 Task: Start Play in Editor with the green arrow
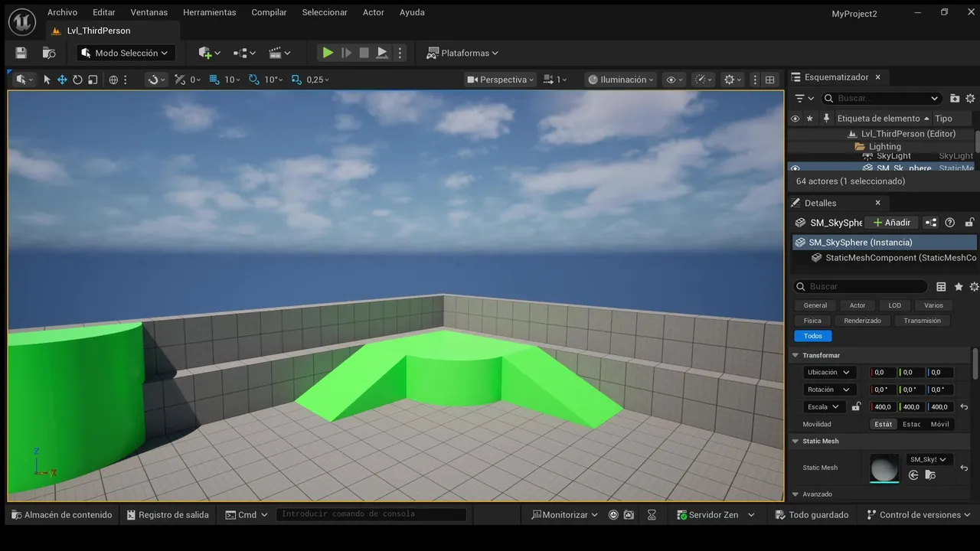tap(328, 53)
